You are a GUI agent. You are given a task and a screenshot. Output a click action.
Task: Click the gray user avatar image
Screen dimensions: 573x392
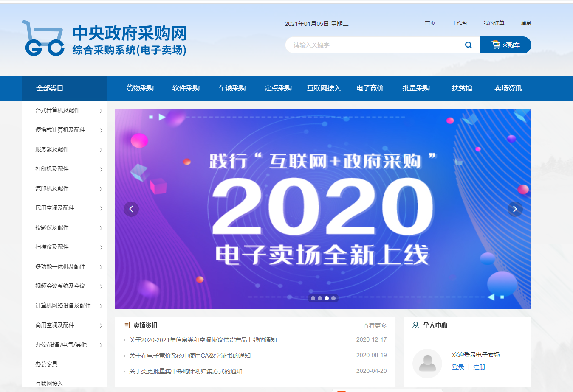427,363
